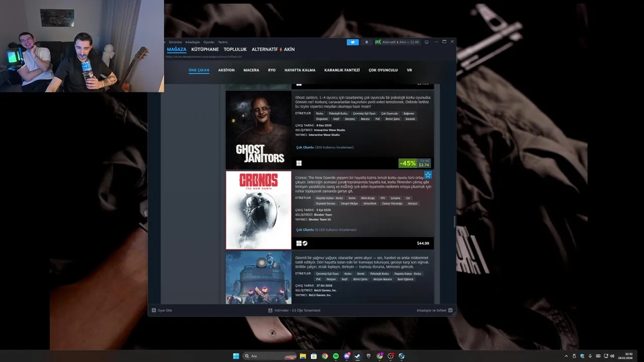Open Steam announcements megaphone button
644x362 pixels.
point(353,42)
